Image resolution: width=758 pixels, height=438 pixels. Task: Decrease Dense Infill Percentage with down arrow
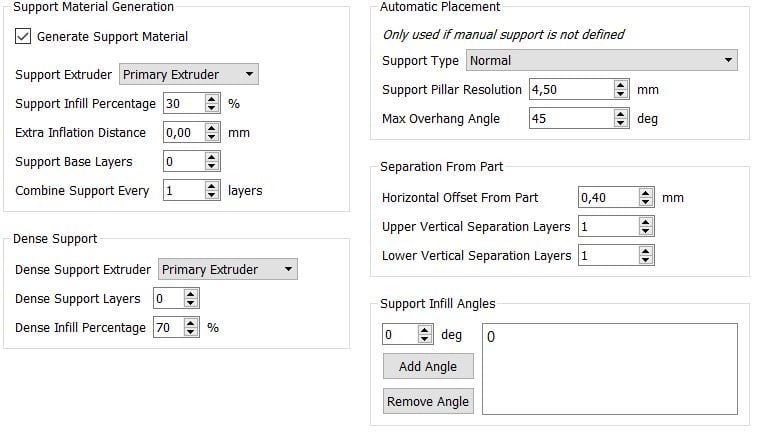click(x=191, y=332)
